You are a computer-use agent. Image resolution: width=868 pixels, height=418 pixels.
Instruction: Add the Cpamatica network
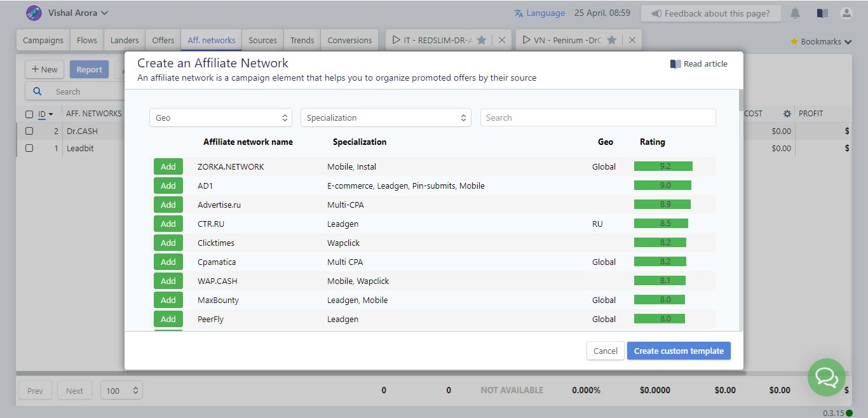[168, 262]
